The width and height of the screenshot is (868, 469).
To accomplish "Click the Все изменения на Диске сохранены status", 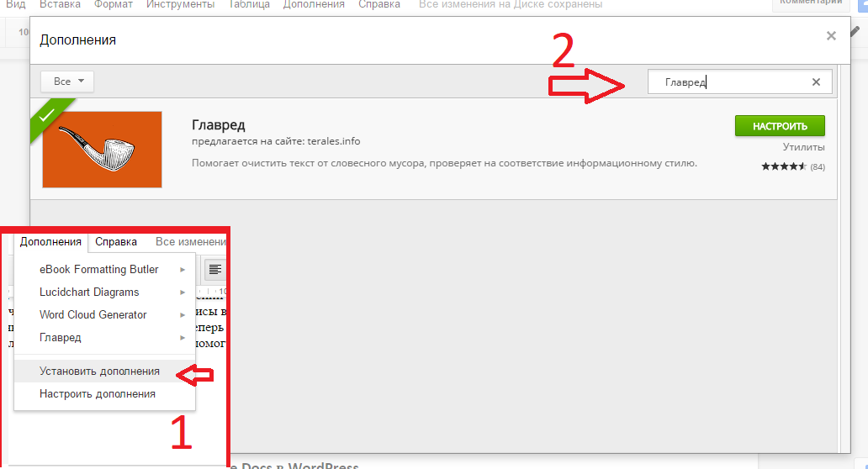I will coord(511,4).
